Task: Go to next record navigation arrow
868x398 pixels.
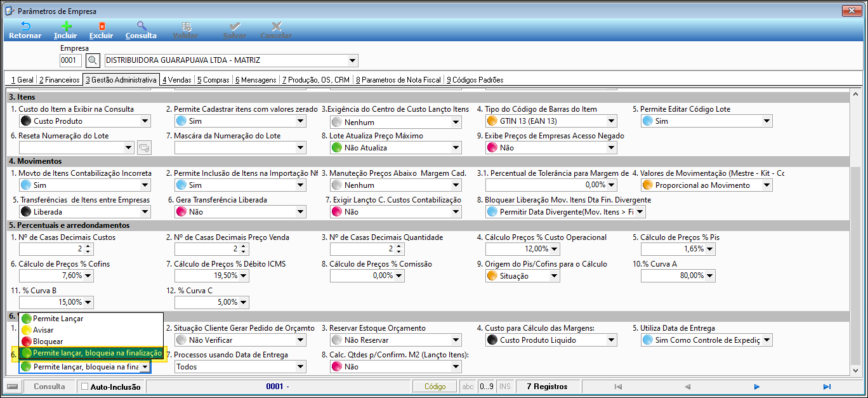Action: coord(756,387)
